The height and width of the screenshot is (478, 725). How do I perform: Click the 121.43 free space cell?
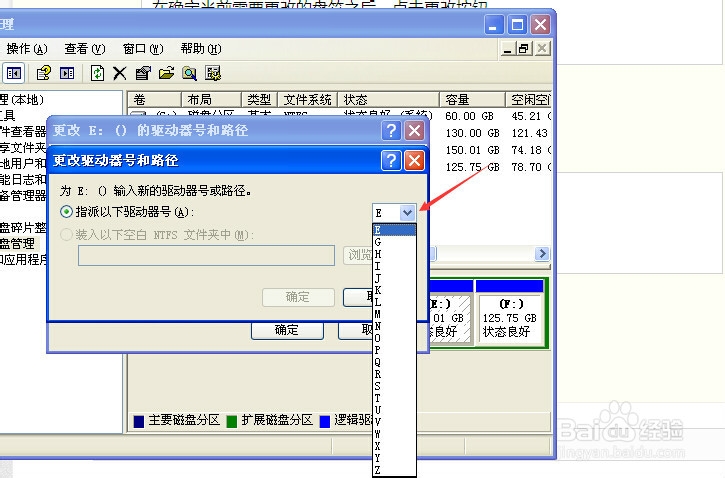pos(530,133)
